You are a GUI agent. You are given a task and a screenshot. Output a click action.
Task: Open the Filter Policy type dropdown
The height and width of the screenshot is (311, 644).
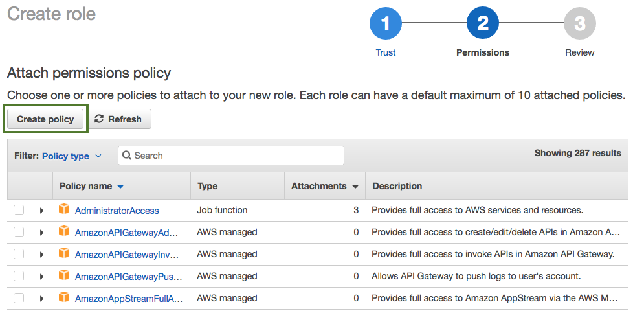click(71, 156)
